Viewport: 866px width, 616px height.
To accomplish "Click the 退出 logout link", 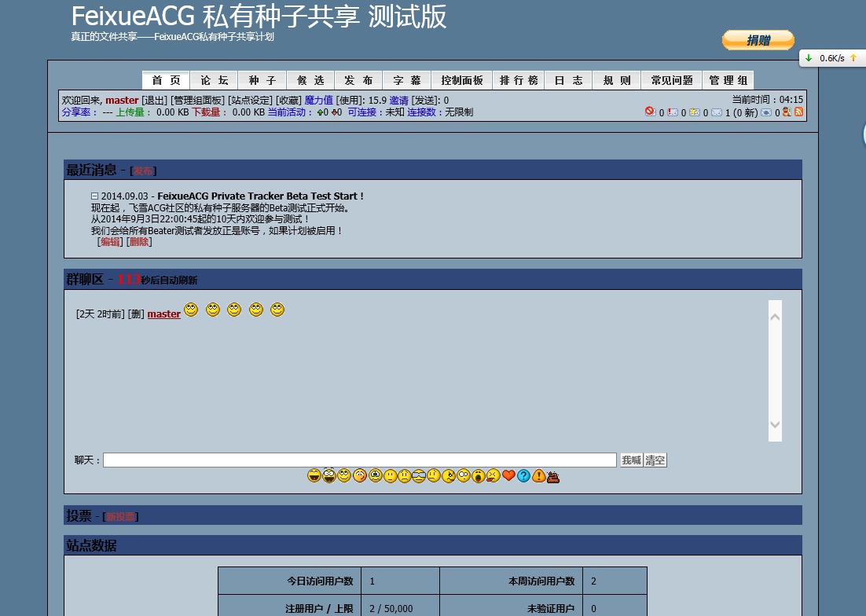I will (x=155, y=100).
